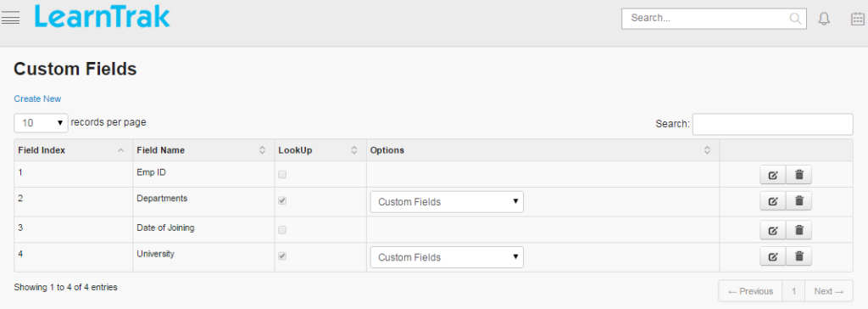Edit the Departments field

point(773,201)
